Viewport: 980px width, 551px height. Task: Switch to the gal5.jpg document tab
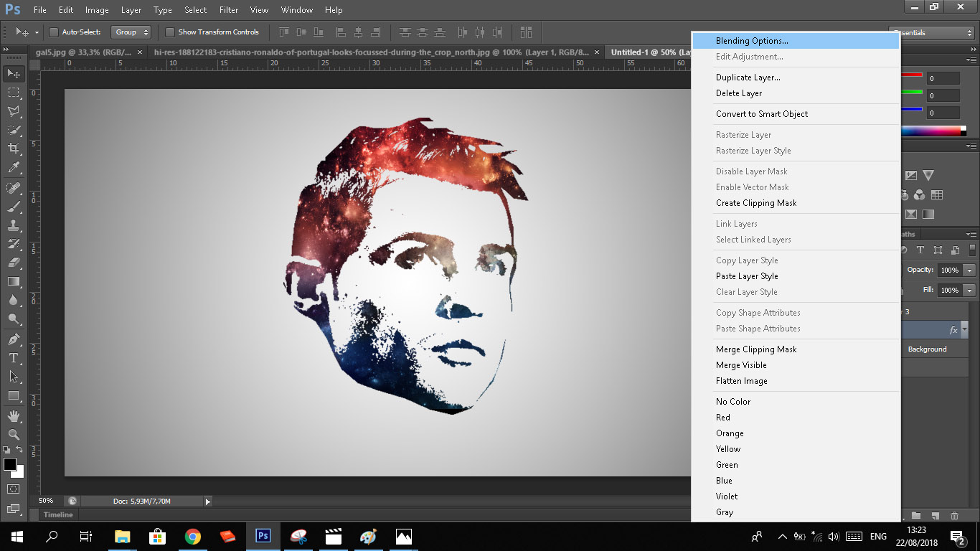point(83,52)
